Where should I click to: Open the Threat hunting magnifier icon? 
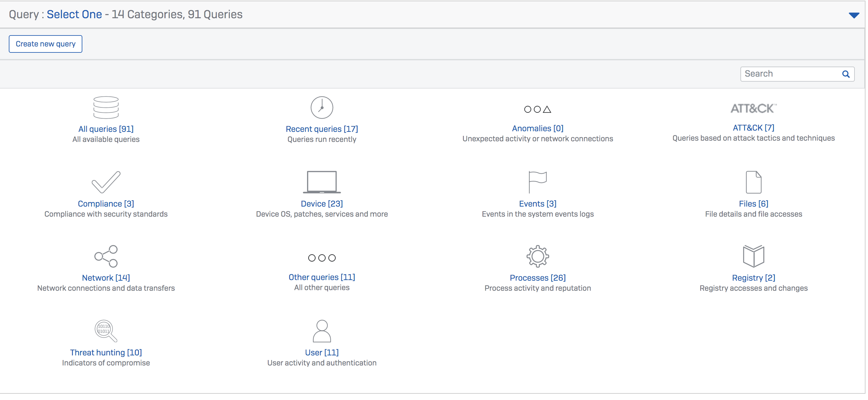tap(106, 331)
